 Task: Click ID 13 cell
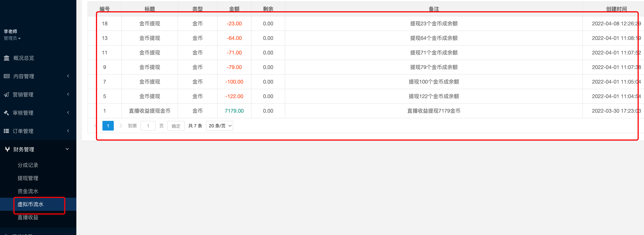104,38
